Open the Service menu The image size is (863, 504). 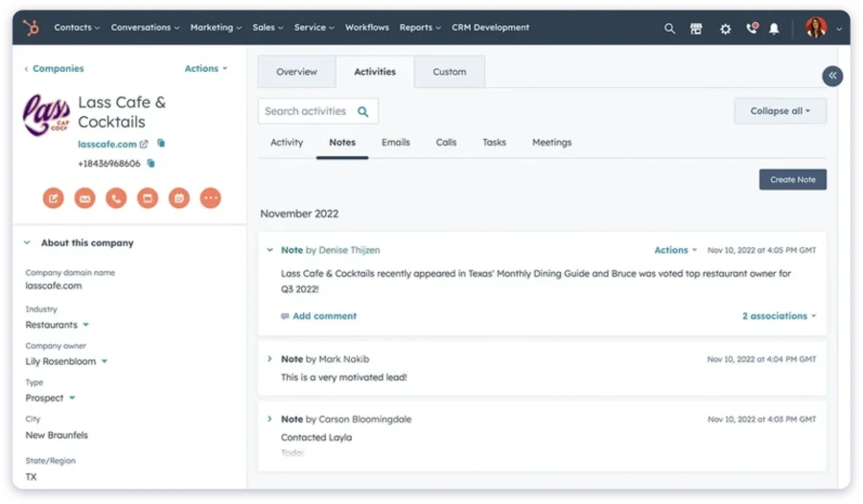click(x=314, y=28)
